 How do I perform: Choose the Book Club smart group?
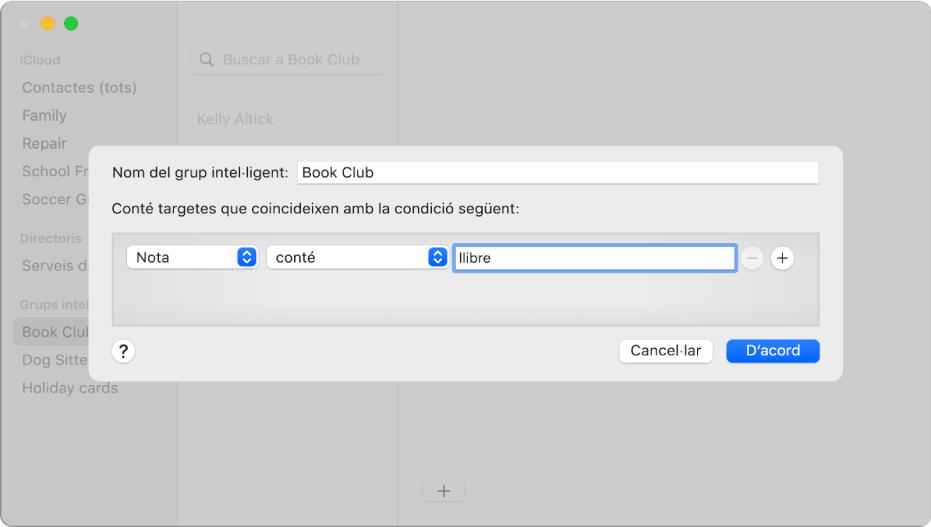(x=56, y=332)
